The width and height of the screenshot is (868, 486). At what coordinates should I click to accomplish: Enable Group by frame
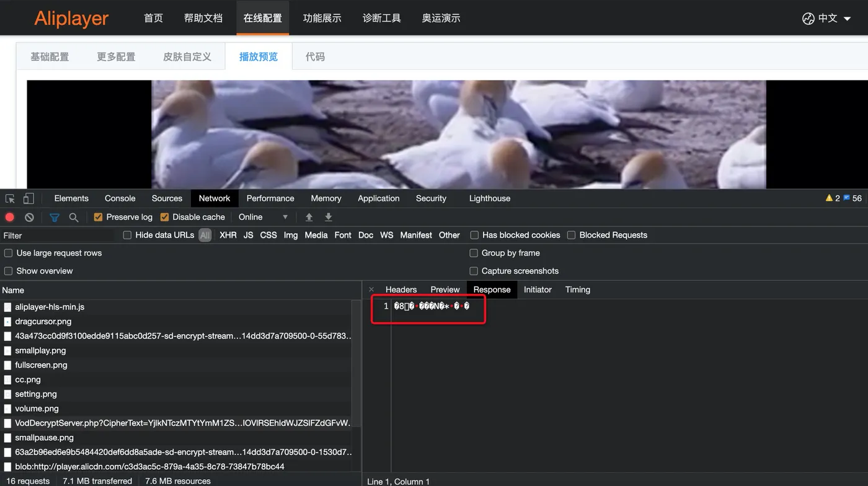click(474, 253)
